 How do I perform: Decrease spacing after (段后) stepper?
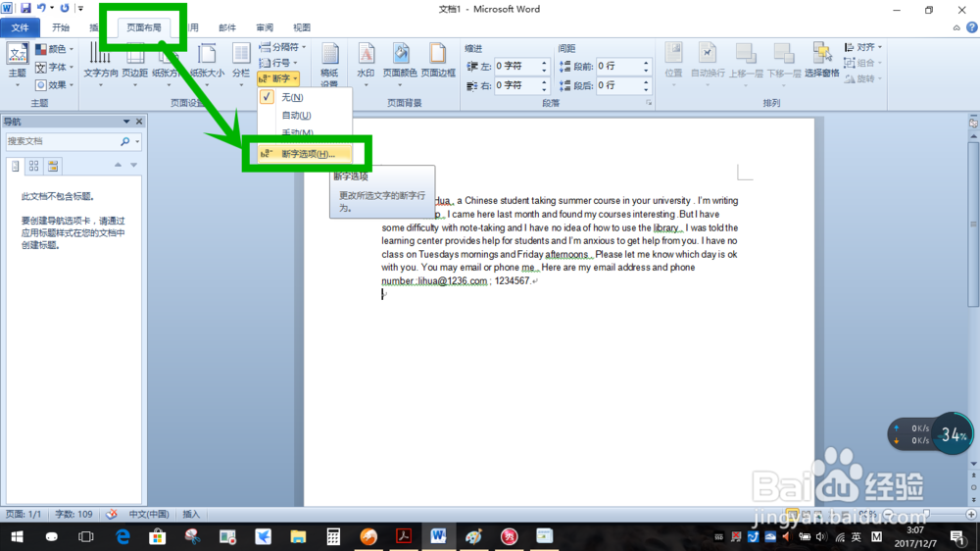click(646, 89)
